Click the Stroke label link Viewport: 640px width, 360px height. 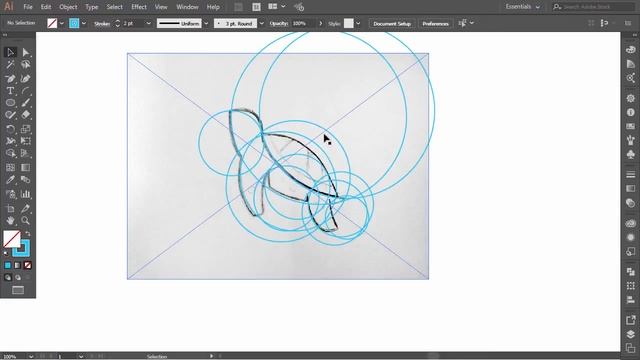(x=102, y=24)
